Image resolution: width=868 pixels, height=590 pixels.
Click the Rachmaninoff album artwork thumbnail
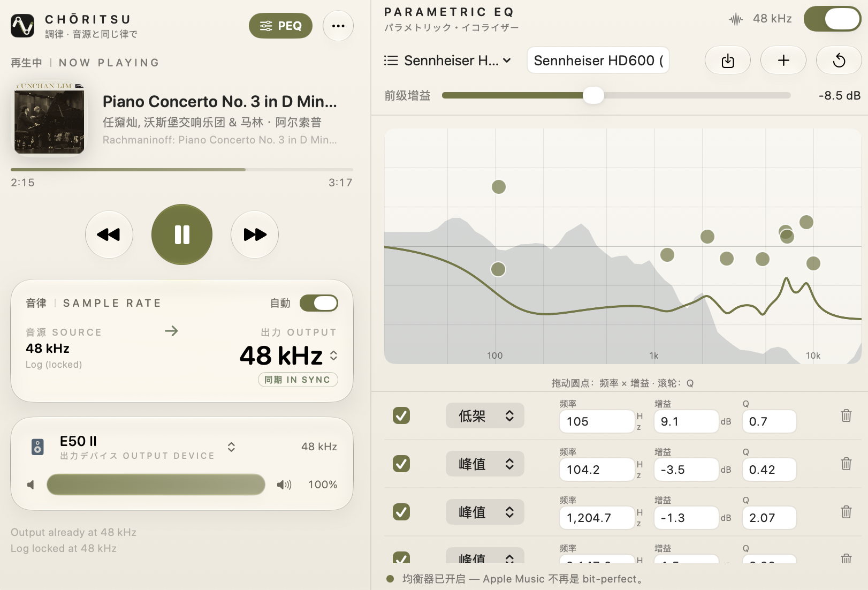pos(49,119)
